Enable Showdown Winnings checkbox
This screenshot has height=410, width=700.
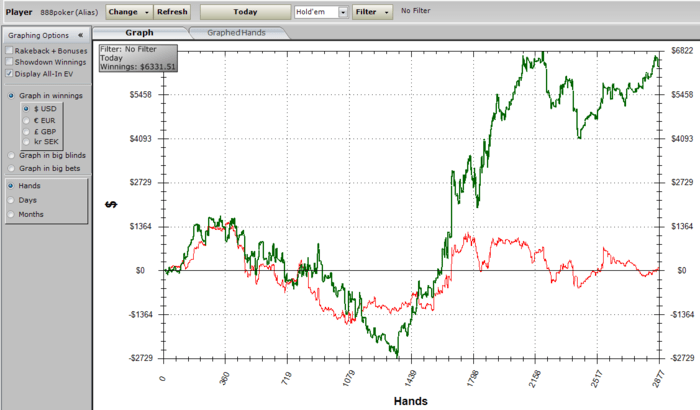[9, 62]
